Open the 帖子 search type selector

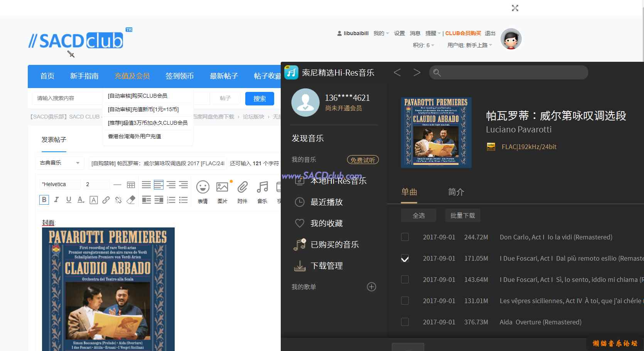coord(225,98)
